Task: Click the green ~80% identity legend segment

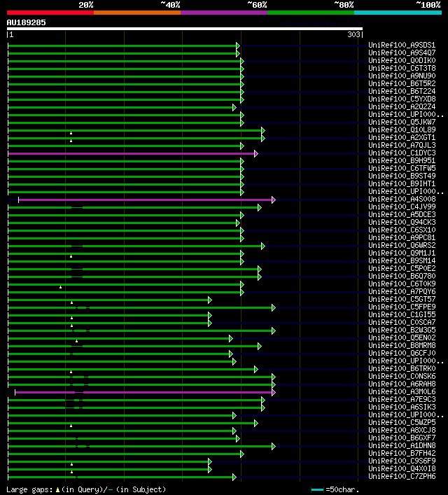Action: click(311, 13)
